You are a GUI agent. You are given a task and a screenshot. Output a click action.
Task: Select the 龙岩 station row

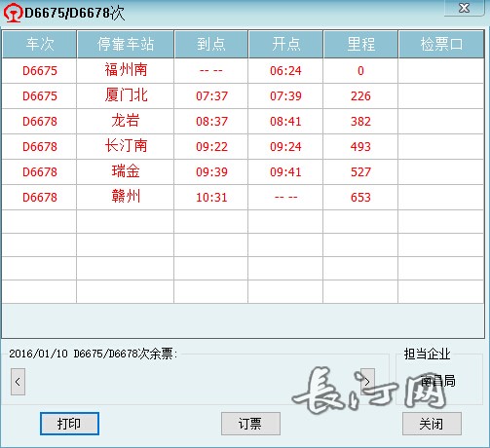(x=243, y=121)
